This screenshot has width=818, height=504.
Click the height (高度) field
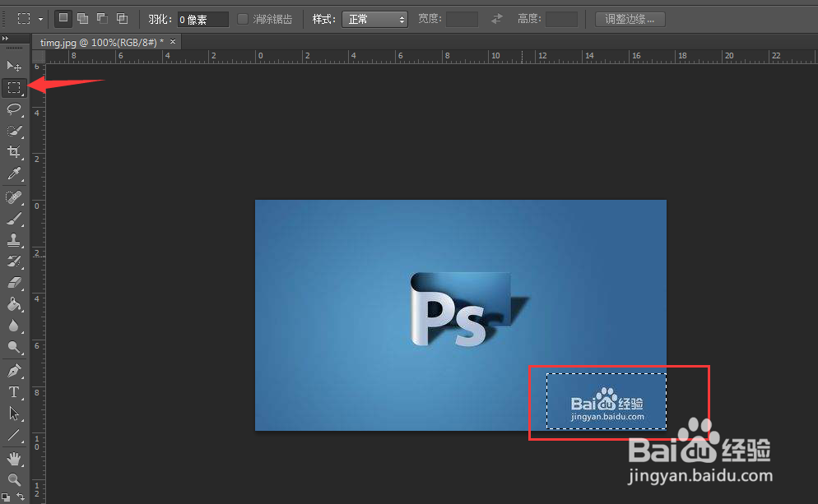pos(561,19)
